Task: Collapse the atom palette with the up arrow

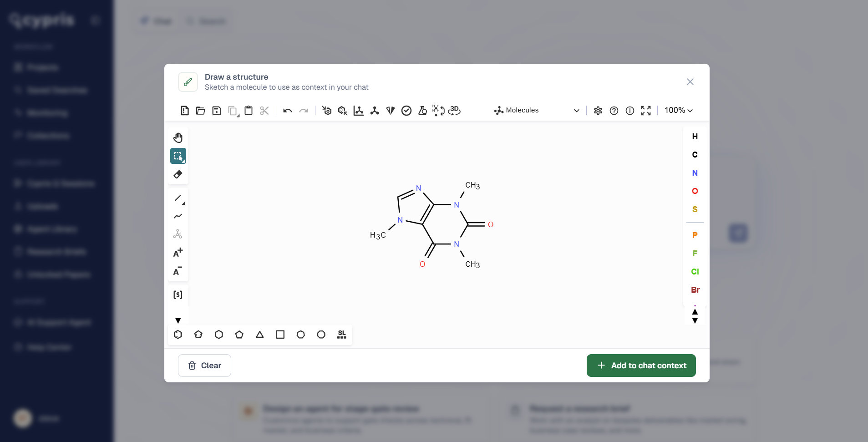Action: (x=695, y=312)
